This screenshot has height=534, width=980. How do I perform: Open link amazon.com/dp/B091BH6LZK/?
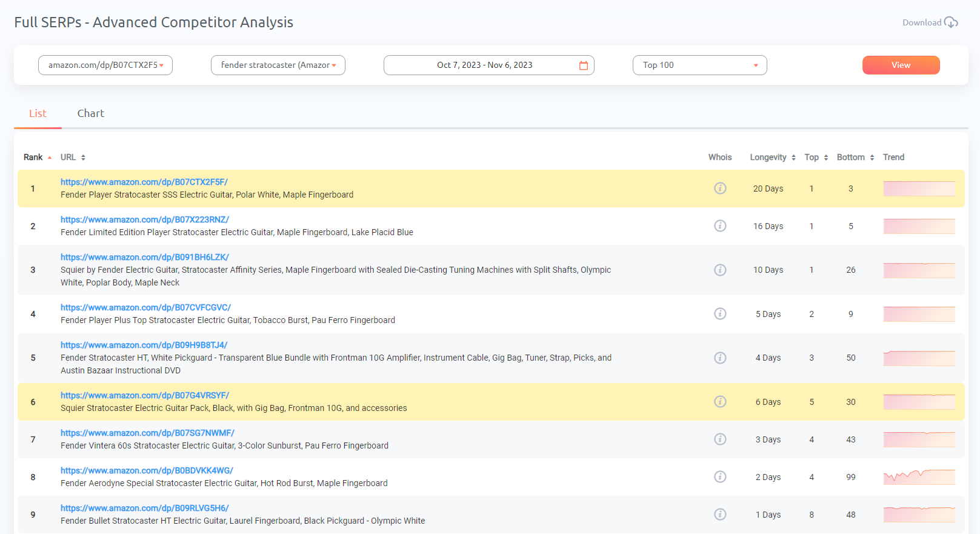click(x=145, y=257)
